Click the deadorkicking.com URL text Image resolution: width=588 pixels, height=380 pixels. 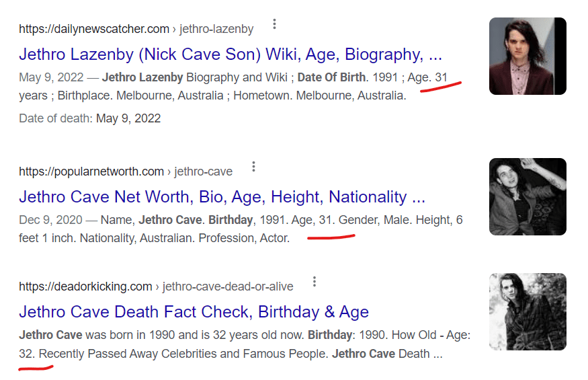pyautogui.click(x=85, y=287)
